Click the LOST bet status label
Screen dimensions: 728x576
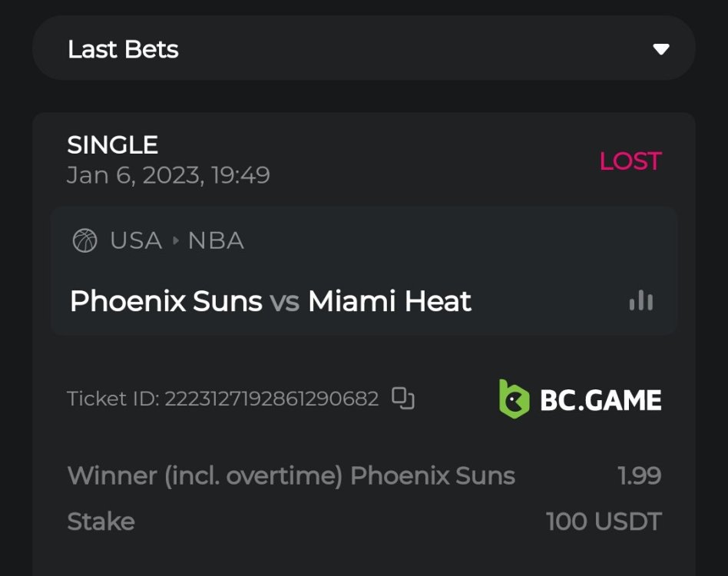pos(630,161)
